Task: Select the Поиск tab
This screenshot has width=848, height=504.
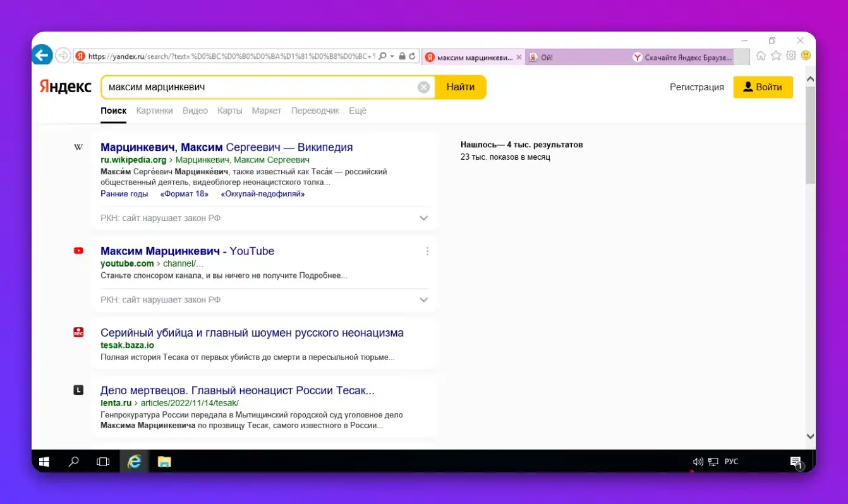Action: [114, 111]
